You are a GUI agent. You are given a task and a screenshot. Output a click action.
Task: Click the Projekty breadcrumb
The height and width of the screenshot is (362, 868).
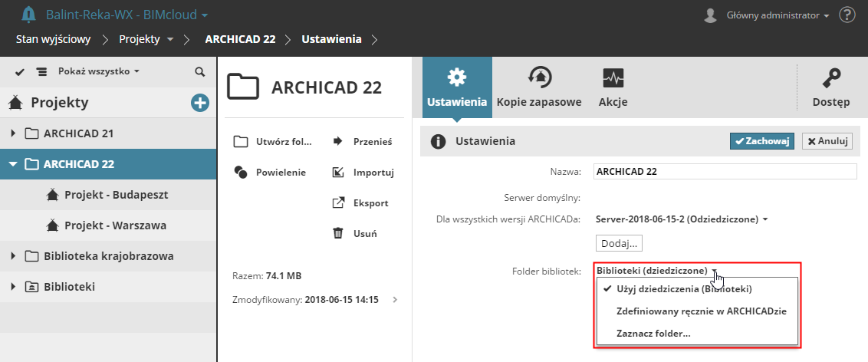point(140,39)
